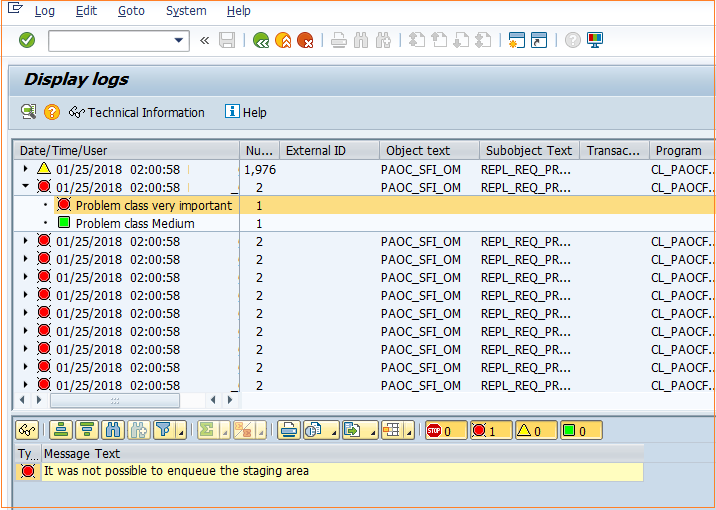The height and width of the screenshot is (510, 716).
Task: Click the red Cancel icon
Action: pyautogui.click(x=305, y=41)
